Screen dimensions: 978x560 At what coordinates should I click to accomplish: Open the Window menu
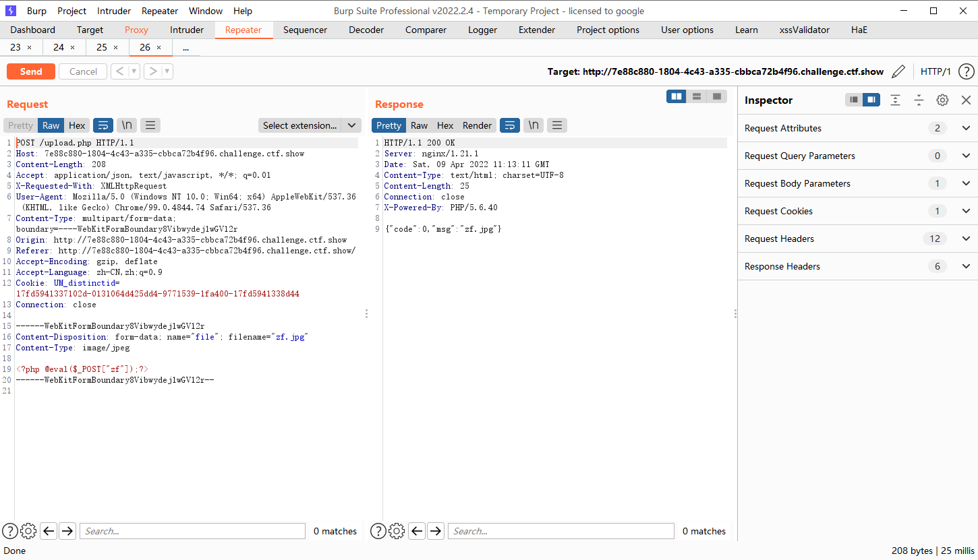(x=206, y=11)
